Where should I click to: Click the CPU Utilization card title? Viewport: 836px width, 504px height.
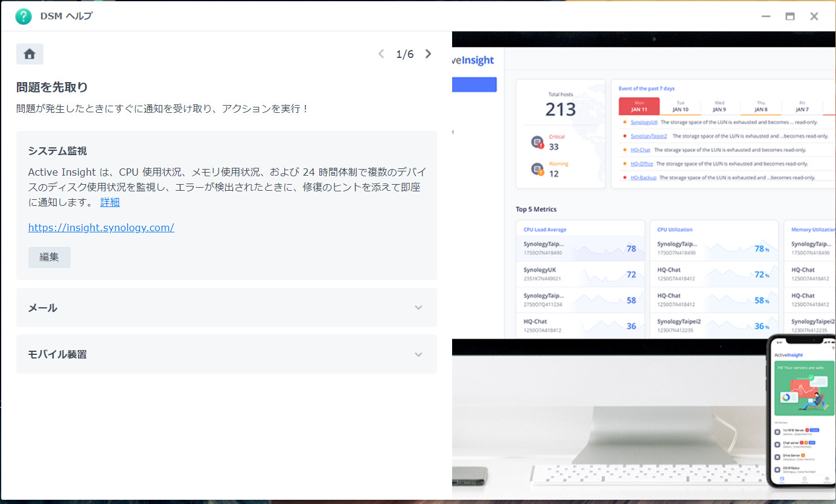click(675, 230)
